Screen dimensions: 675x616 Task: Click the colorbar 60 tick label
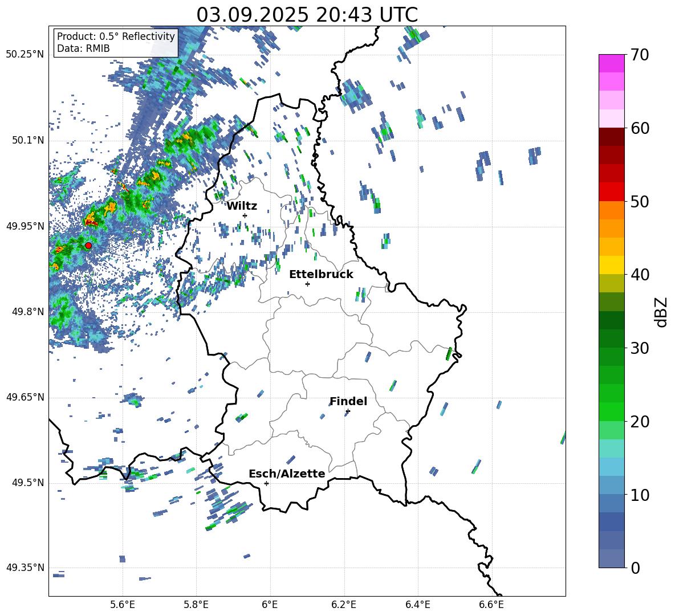[640, 128]
